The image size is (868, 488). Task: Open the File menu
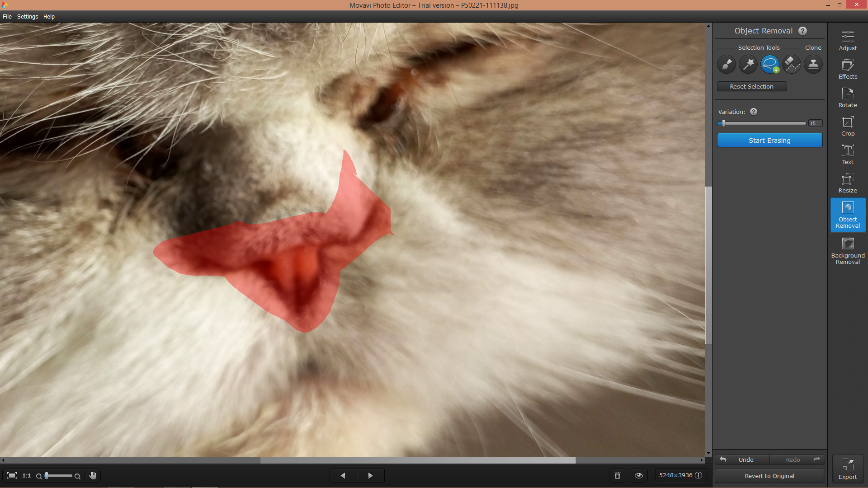[7, 17]
